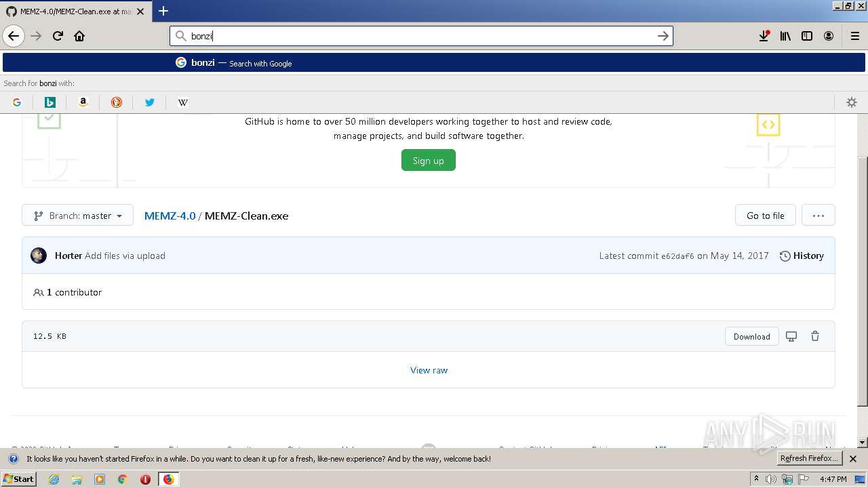
Task: Open commit e62daf6 link
Action: pyautogui.click(x=677, y=256)
